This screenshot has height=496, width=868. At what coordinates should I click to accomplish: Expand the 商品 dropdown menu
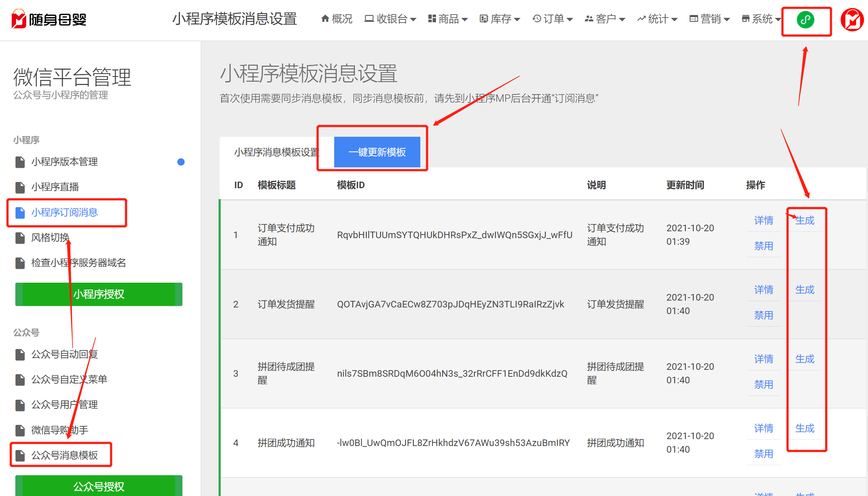click(x=448, y=19)
